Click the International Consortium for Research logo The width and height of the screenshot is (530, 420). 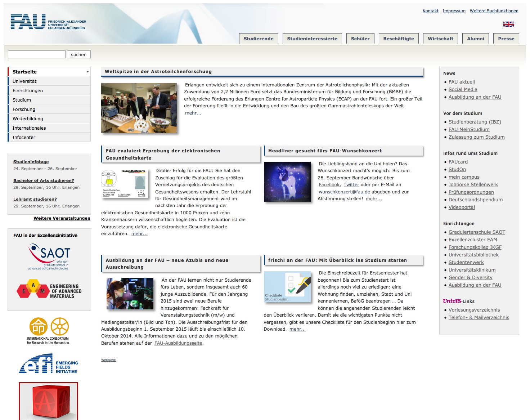[x=49, y=330]
